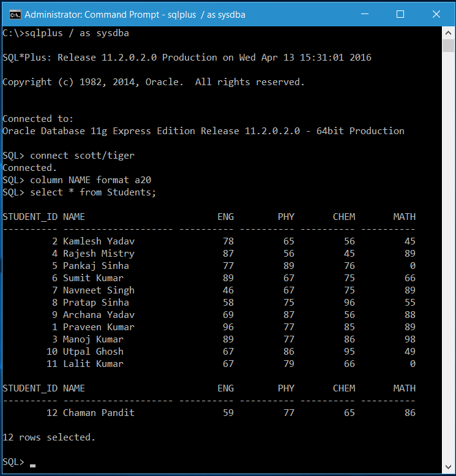Click the 'Connected to:' line

click(38, 119)
